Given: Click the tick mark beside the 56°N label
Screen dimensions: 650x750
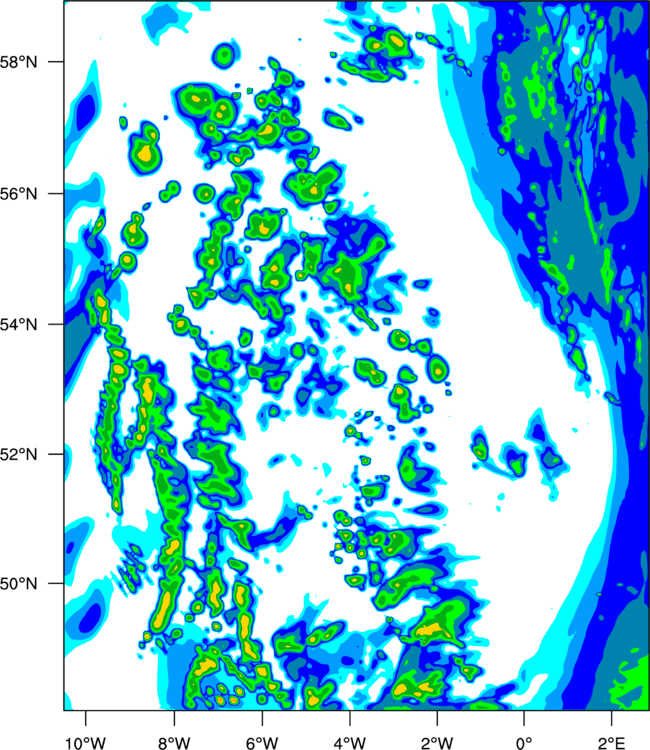Looking at the screenshot, I should 56,194.
